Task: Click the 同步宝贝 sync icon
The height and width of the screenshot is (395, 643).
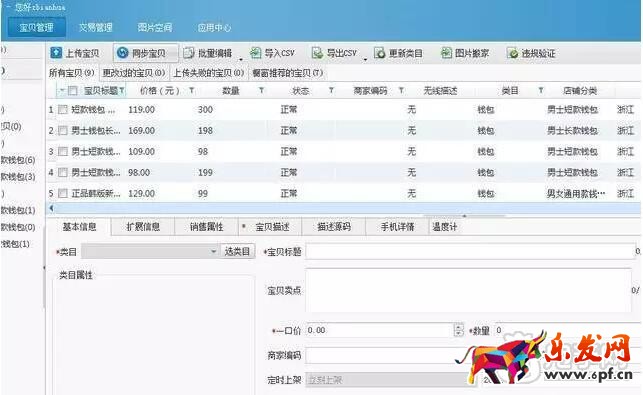Action: pos(123,53)
